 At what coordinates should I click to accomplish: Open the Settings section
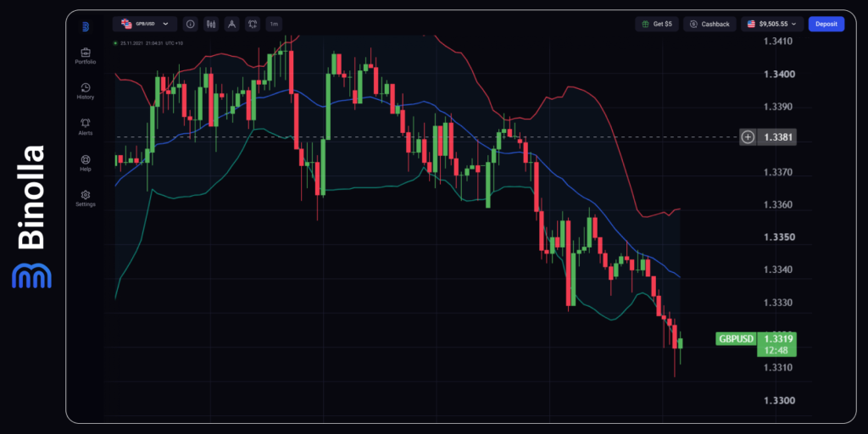(86, 198)
